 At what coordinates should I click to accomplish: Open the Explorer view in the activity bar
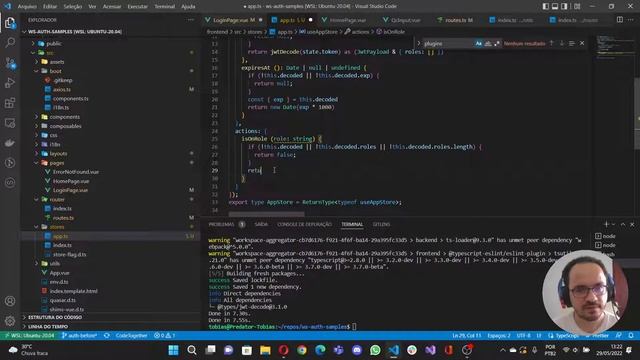pos(10,23)
